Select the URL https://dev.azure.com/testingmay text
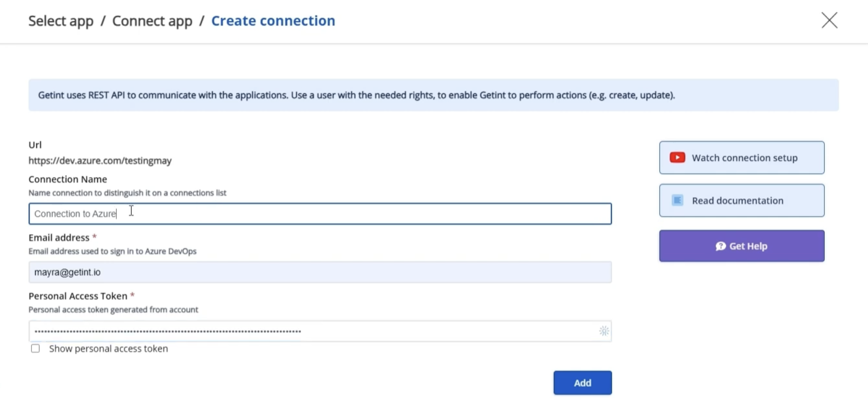This screenshot has height=408, width=868. [x=100, y=160]
